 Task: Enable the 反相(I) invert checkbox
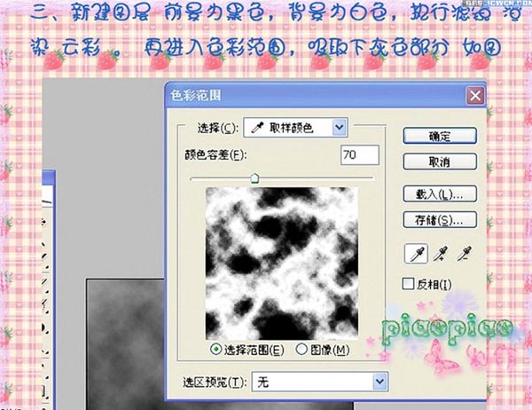pyautogui.click(x=409, y=284)
